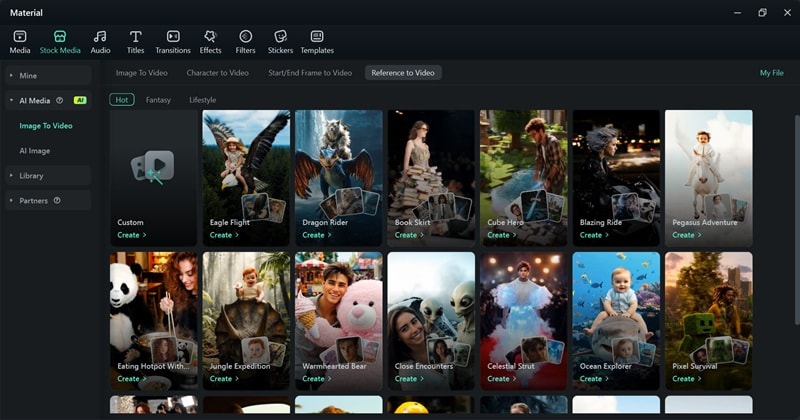Click Create under Book Skirt
This screenshot has width=800, height=420.
[409, 235]
